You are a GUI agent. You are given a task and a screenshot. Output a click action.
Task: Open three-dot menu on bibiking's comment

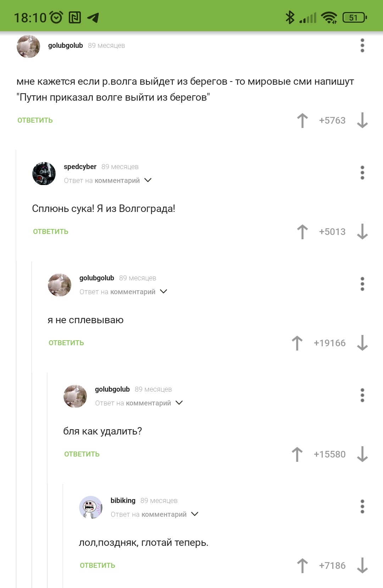(x=362, y=506)
